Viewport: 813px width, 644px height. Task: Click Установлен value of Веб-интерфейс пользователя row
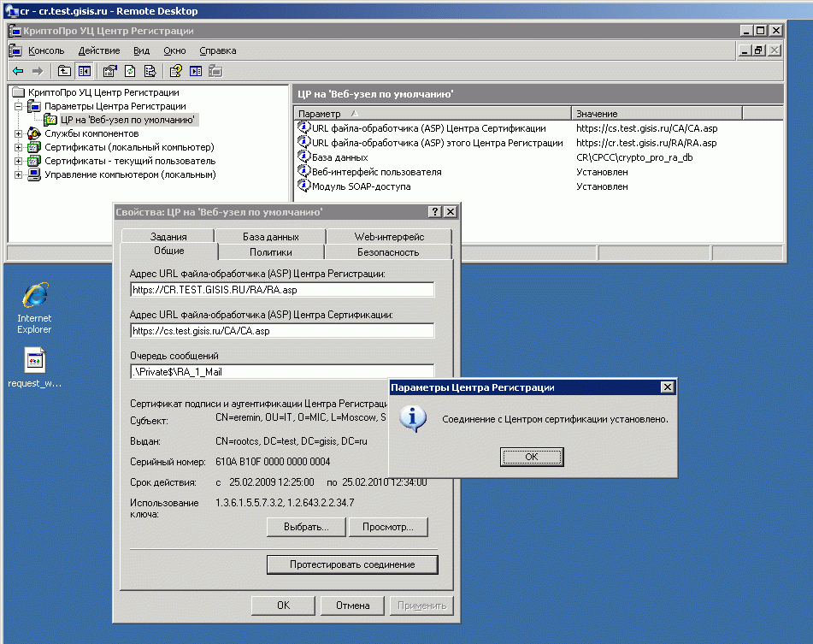[602, 172]
